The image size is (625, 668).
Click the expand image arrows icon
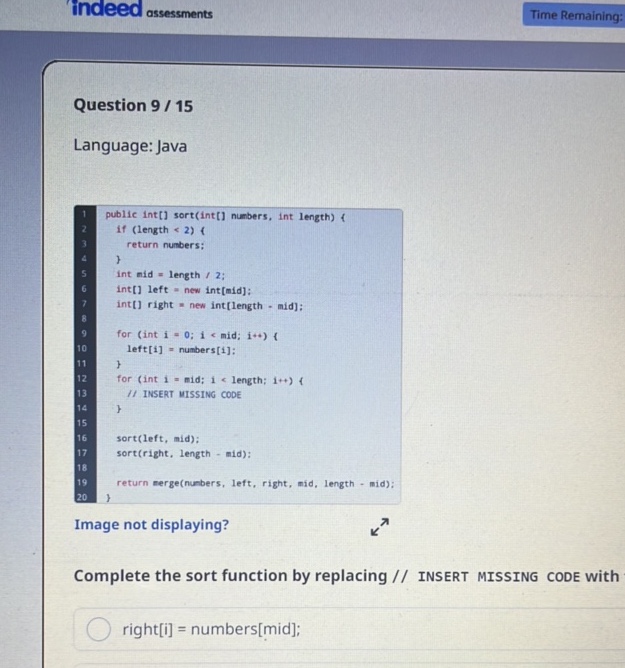[378, 527]
